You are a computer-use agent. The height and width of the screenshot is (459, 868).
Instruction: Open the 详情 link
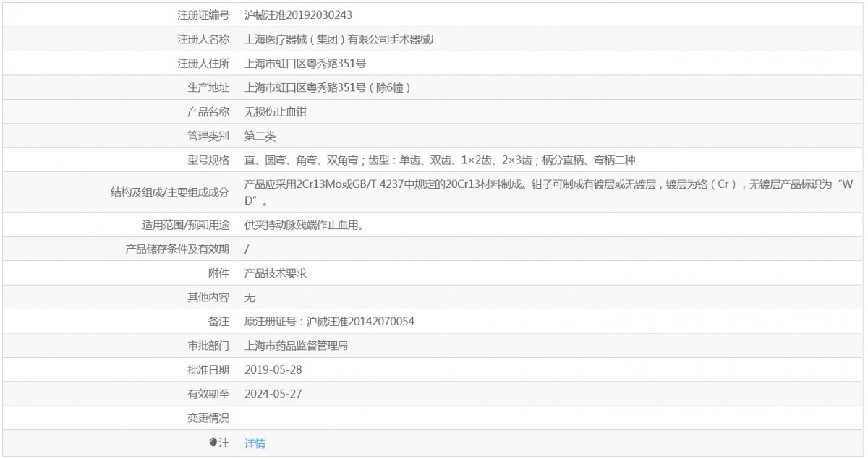(255, 443)
